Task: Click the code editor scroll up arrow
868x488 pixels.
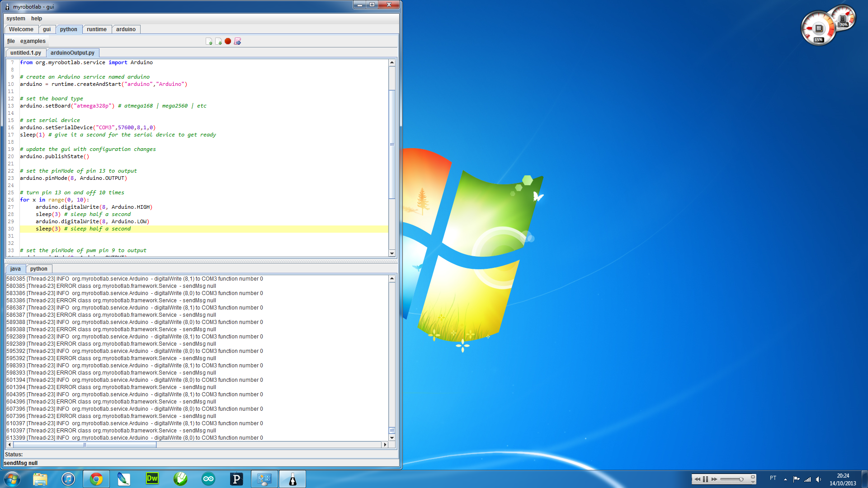Action: tap(392, 62)
